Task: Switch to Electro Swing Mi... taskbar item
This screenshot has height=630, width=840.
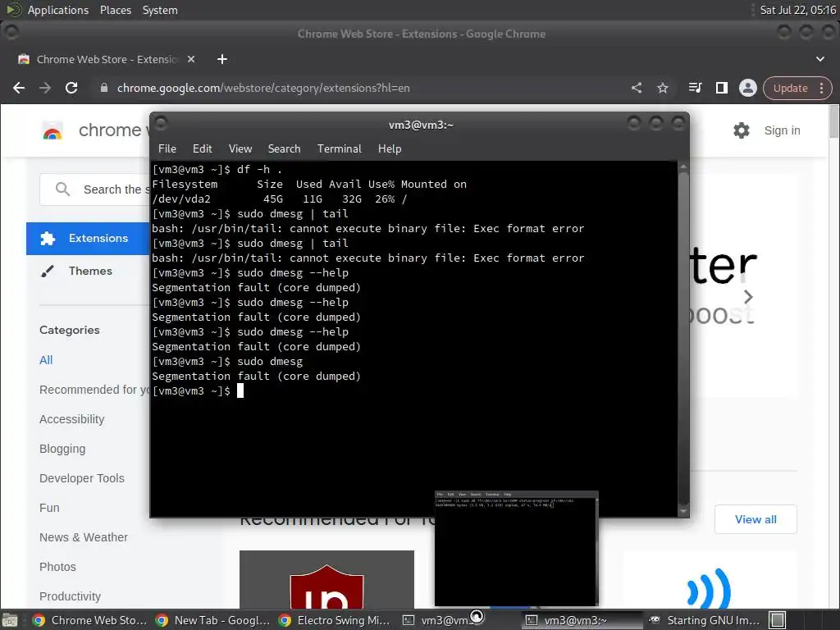Action: tap(336, 620)
